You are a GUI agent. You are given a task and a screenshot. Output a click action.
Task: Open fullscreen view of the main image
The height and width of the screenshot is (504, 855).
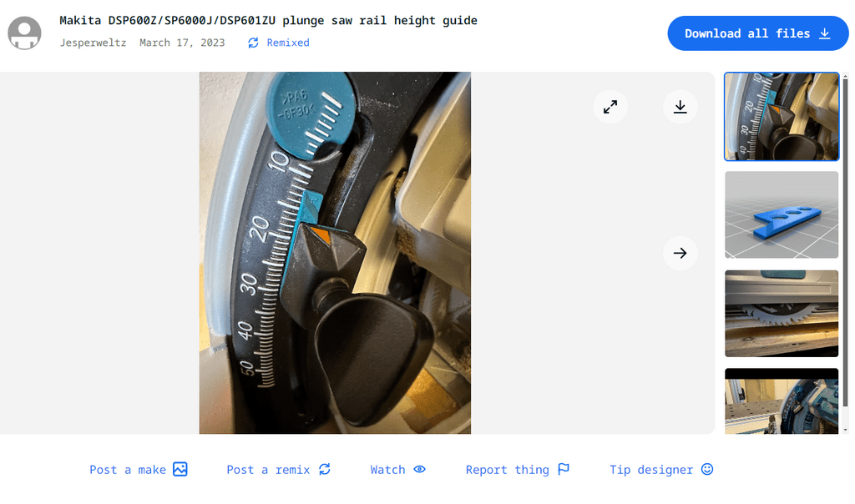[x=610, y=107]
